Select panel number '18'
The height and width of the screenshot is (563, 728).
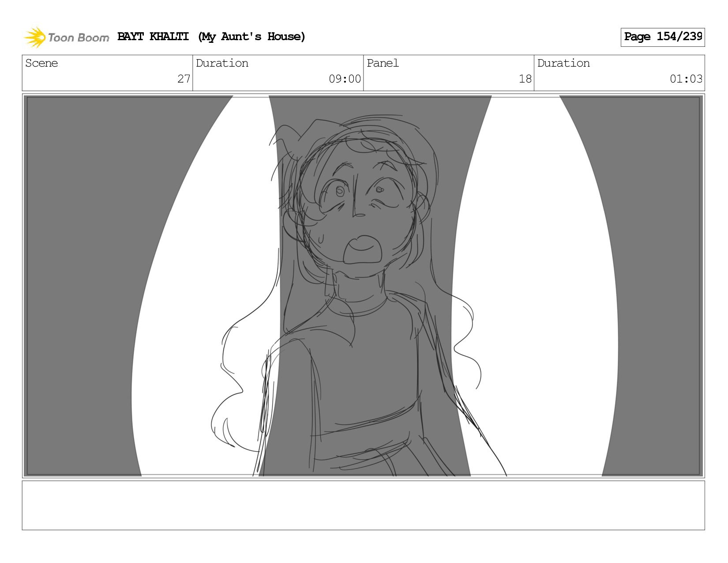tap(525, 79)
